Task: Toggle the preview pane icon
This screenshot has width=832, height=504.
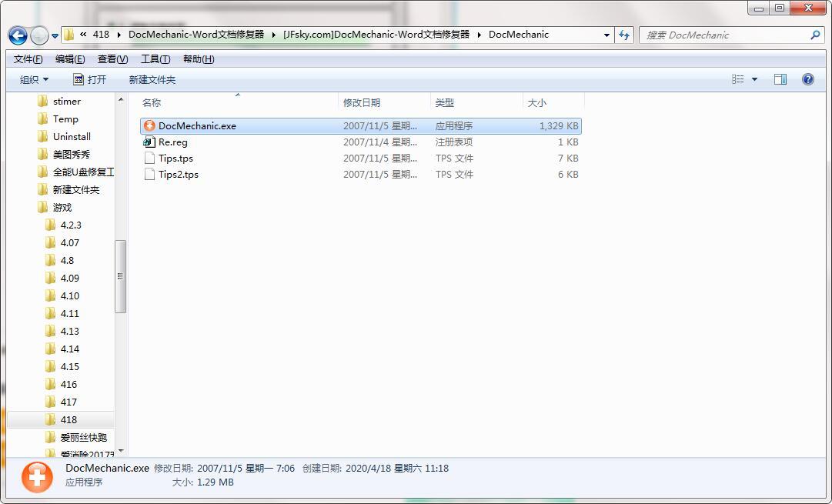Action: coord(780,79)
